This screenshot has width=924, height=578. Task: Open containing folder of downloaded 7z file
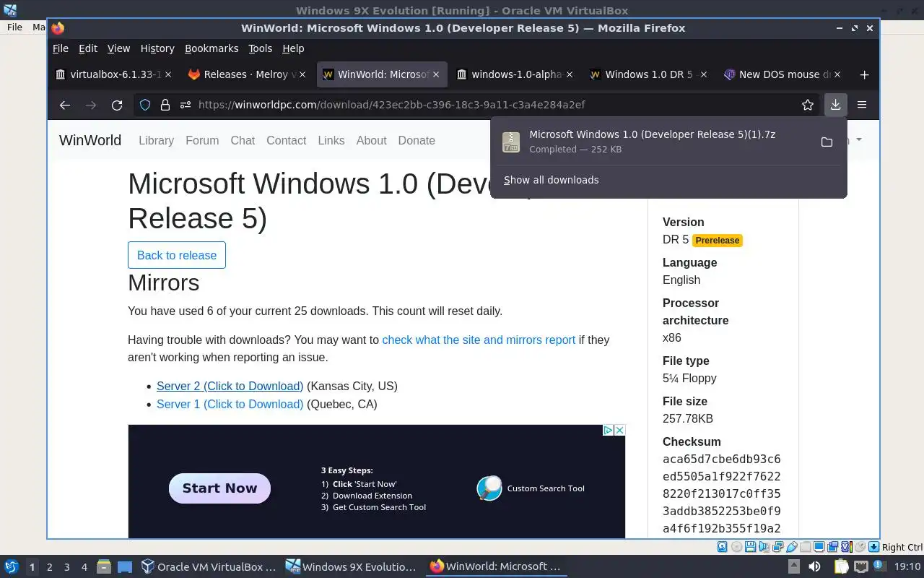click(827, 142)
